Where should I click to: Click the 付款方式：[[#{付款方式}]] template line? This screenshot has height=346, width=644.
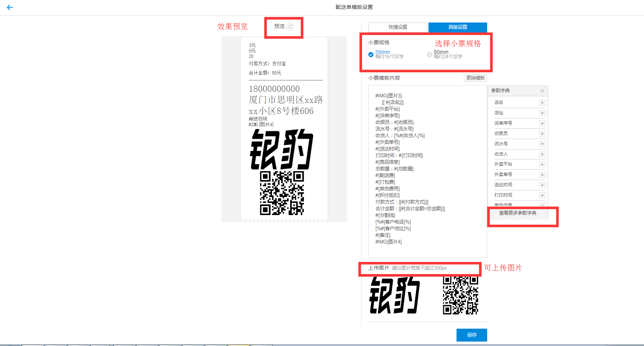click(x=402, y=202)
